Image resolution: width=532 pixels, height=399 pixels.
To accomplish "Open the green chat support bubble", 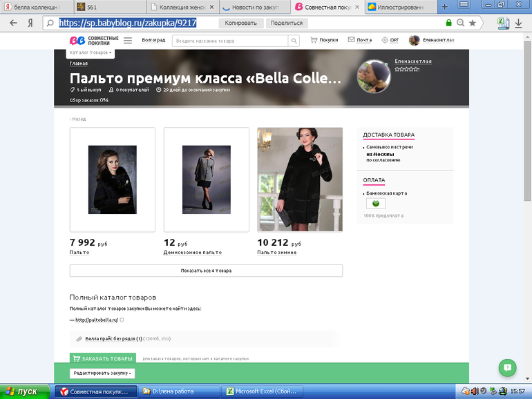I will coord(507,367).
